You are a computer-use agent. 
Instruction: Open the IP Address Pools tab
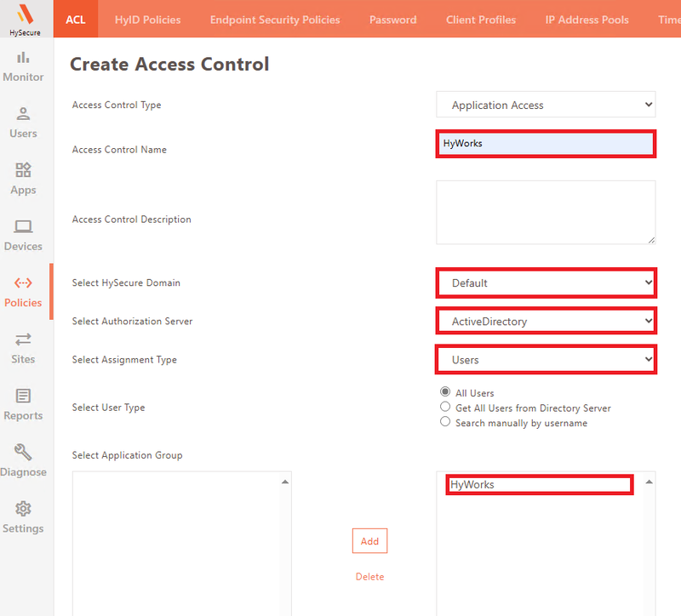(x=587, y=20)
